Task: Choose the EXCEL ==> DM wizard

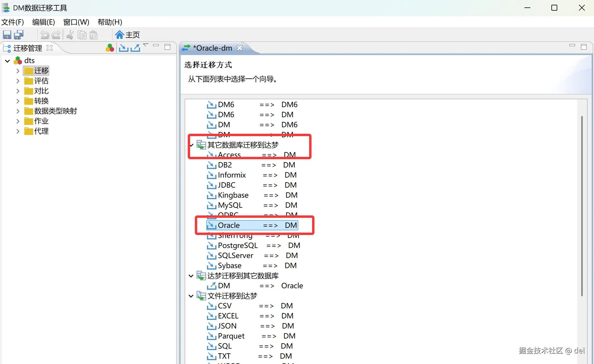Action: coord(250,316)
